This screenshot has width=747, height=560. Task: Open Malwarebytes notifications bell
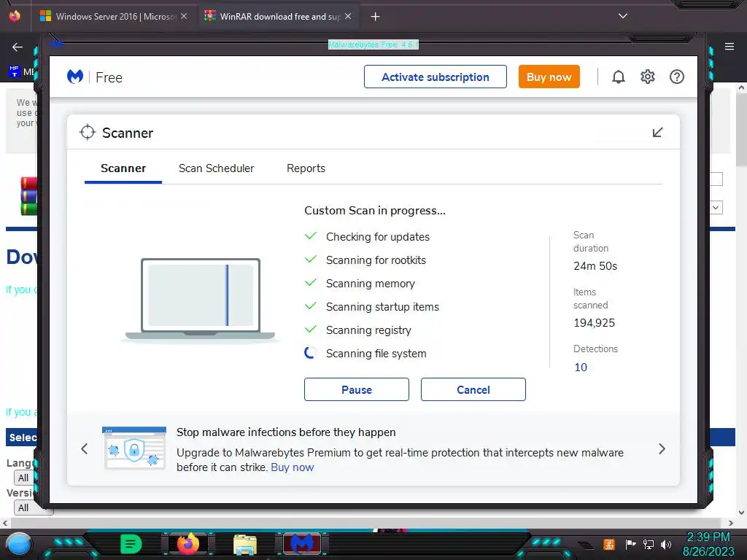pyautogui.click(x=619, y=77)
